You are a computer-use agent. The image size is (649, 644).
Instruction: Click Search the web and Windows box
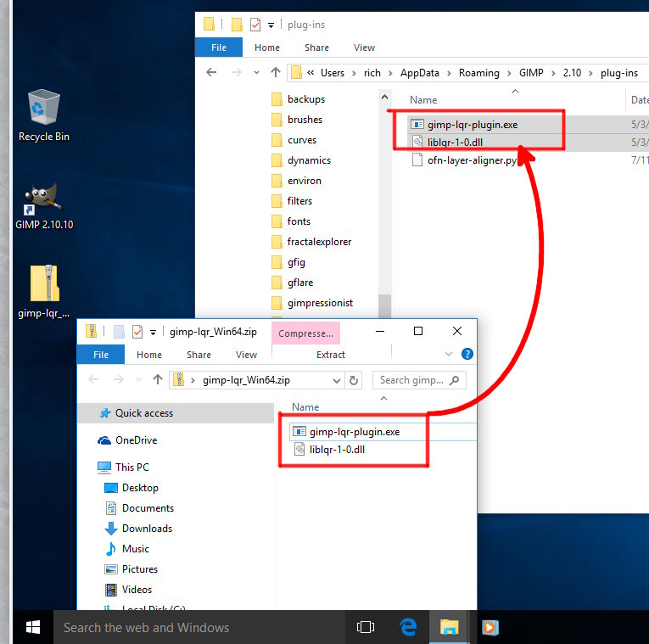point(199,627)
